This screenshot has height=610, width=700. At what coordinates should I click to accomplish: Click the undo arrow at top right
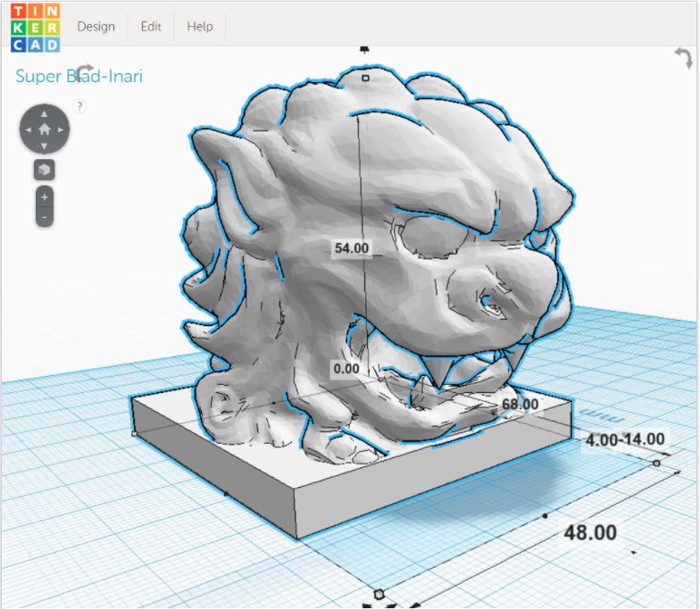click(x=684, y=58)
